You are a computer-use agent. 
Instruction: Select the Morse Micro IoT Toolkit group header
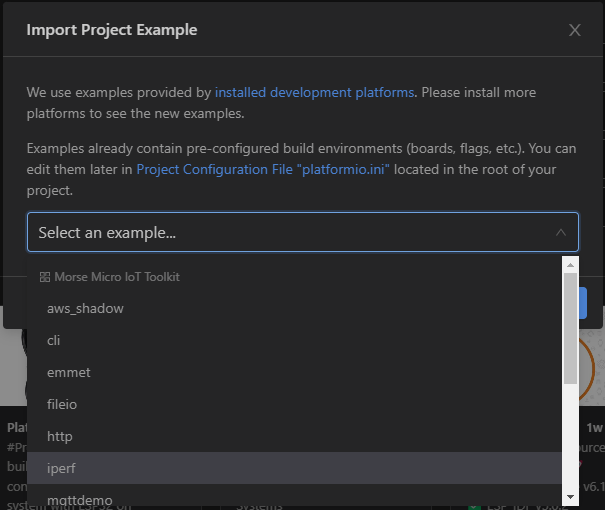click(x=116, y=277)
